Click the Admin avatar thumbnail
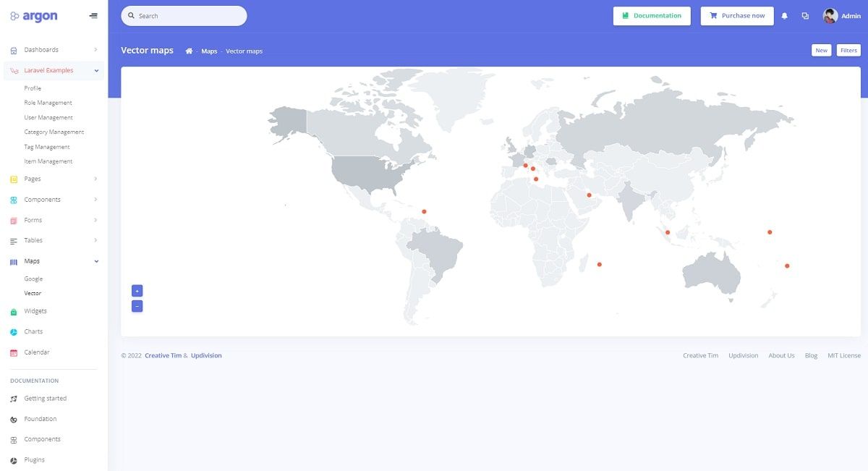Screen dimensions: 868x471 pyautogui.click(x=829, y=15)
